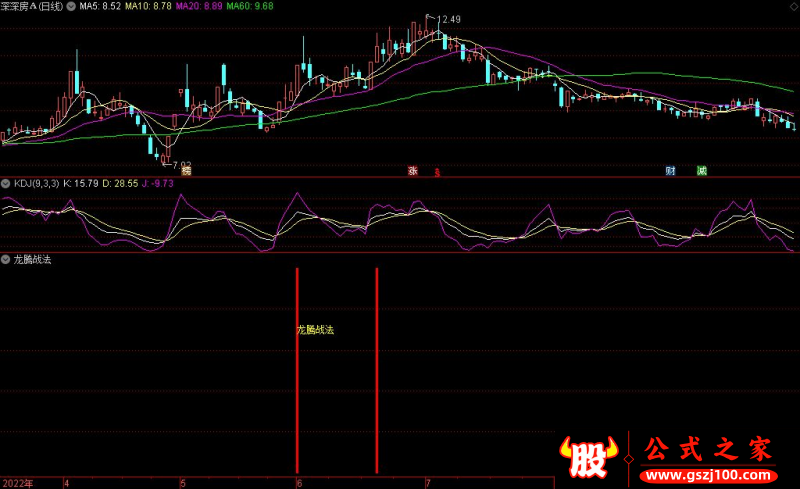Click the 12.49 high price label

pos(448,19)
